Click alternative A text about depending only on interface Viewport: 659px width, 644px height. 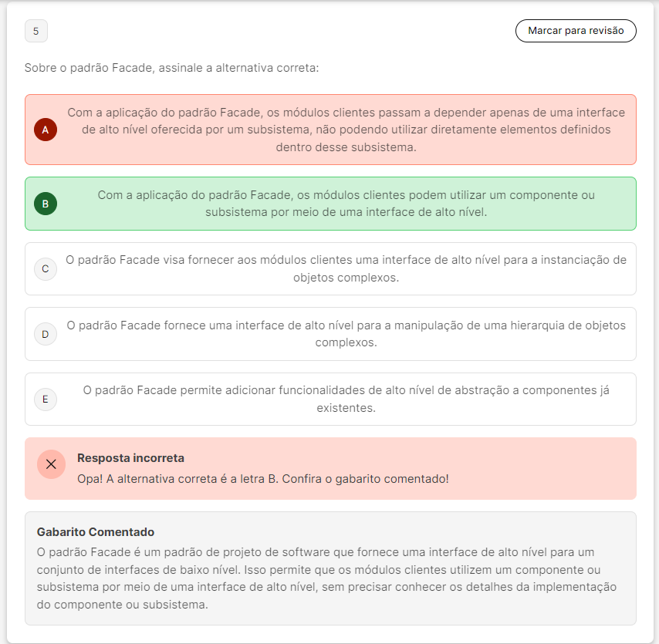346,130
